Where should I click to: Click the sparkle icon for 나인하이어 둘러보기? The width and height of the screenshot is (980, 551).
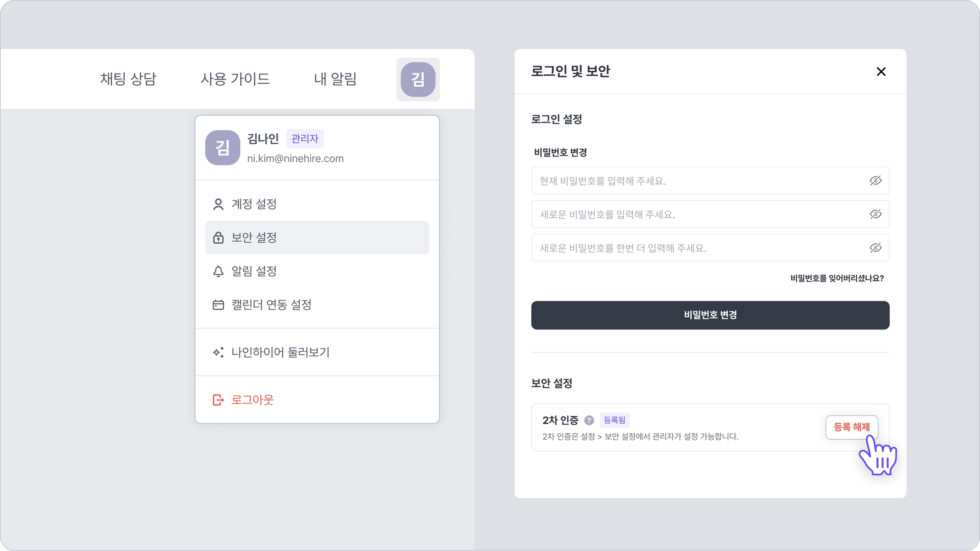pyautogui.click(x=218, y=352)
